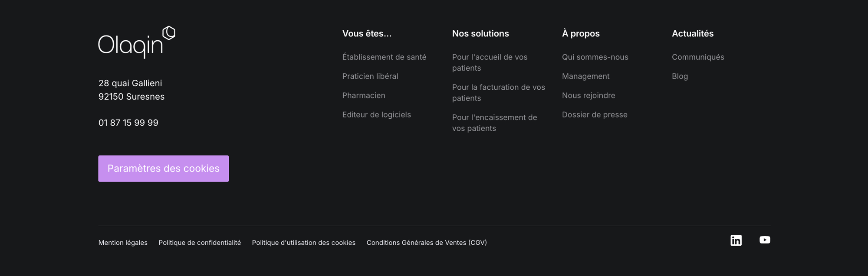Open the Mention légales link
The width and height of the screenshot is (868, 276).
click(x=123, y=243)
